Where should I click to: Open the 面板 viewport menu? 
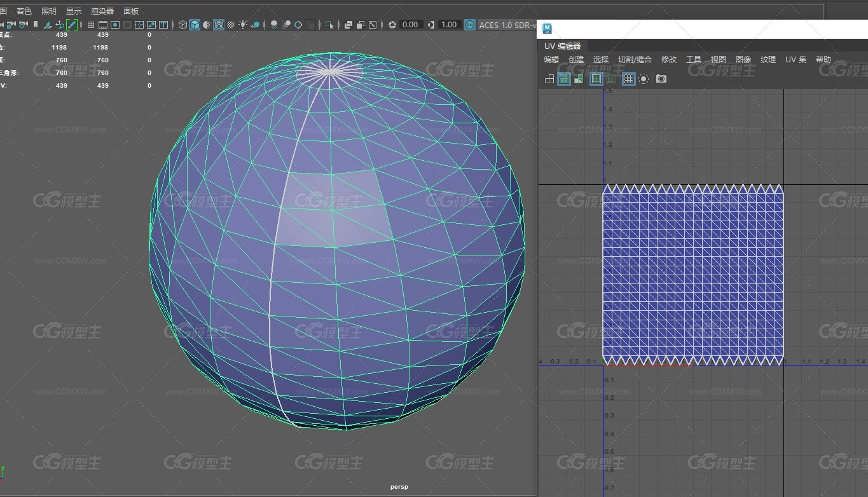tap(131, 11)
